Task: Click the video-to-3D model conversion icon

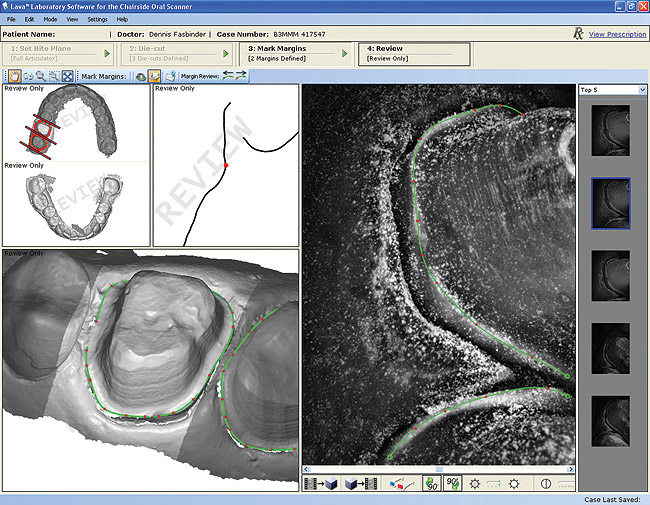Action: [x=321, y=484]
